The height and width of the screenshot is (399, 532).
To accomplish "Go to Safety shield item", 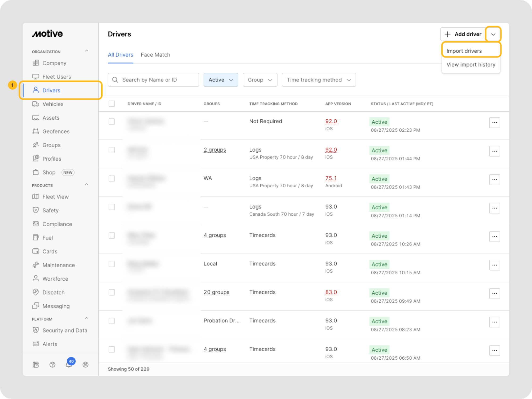I will click(50, 210).
